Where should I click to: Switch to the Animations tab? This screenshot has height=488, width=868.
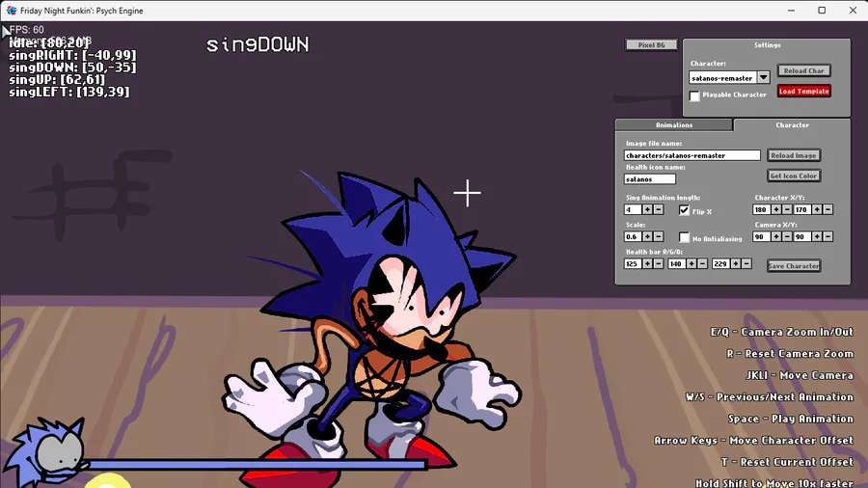(674, 125)
